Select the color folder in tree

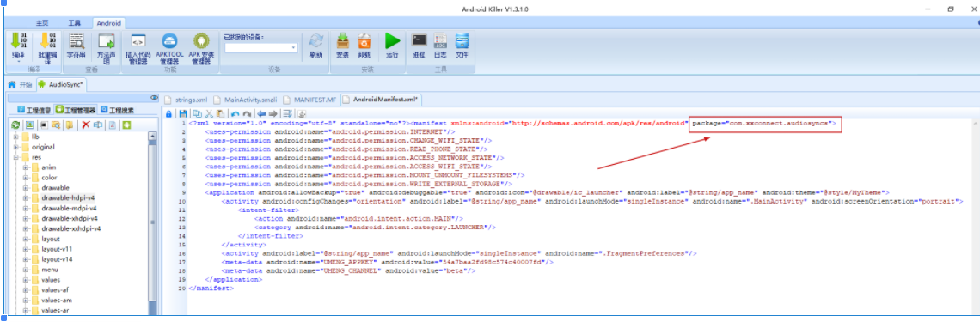pyautogui.click(x=49, y=178)
